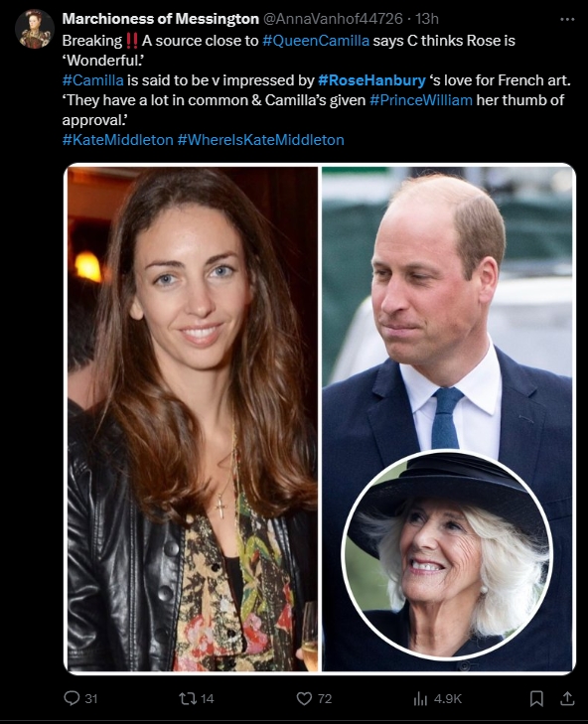This screenshot has width=588, height=724.
Task: Click the bold #RoseHanbury hashtag
Action: (x=371, y=80)
